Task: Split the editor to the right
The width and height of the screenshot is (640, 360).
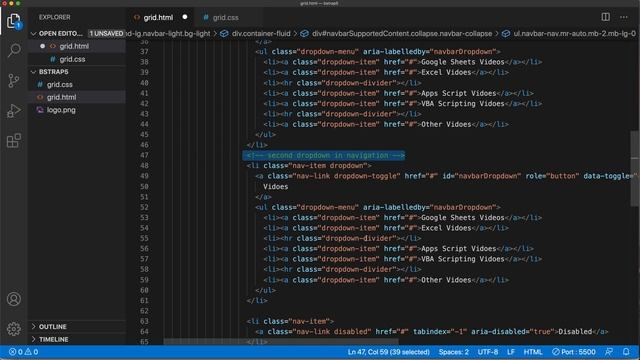Action: pos(606,17)
